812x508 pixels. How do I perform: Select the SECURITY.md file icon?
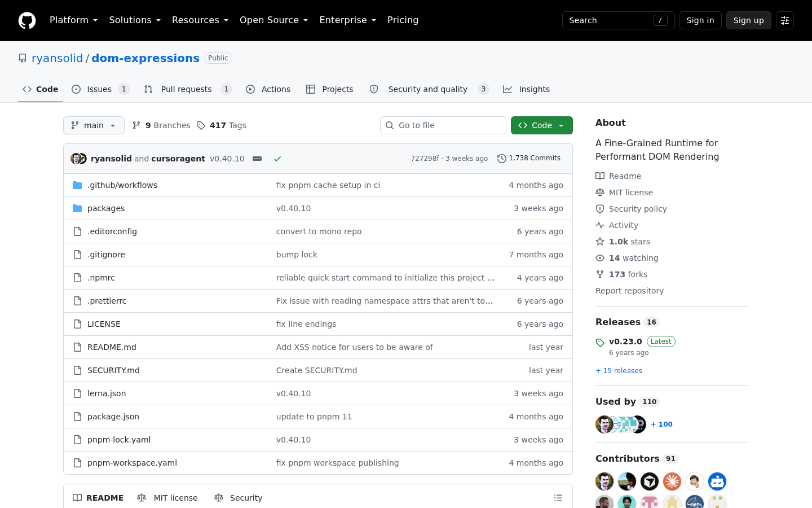(x=77, y=370)
